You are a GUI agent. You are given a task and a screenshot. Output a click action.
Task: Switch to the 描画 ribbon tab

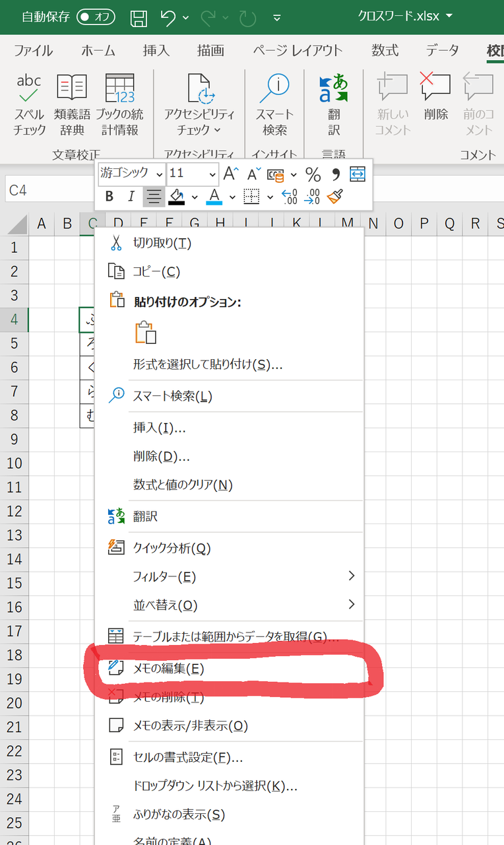(211, 51)
